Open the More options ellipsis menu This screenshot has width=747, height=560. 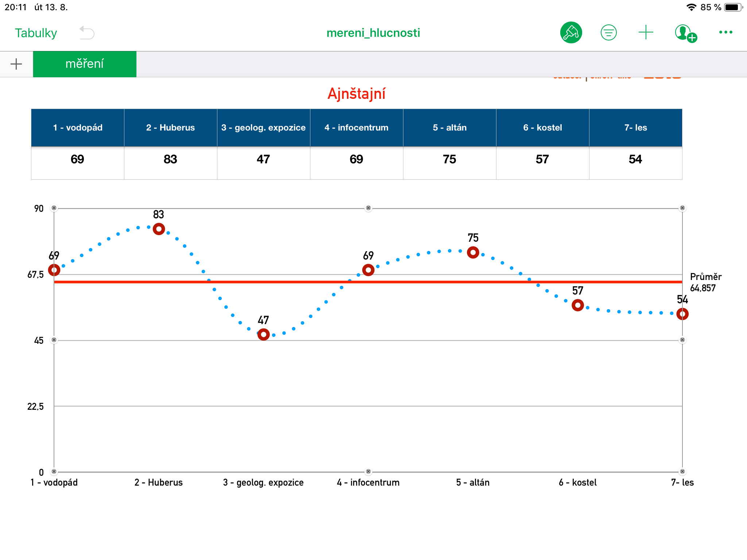[725, 32]
